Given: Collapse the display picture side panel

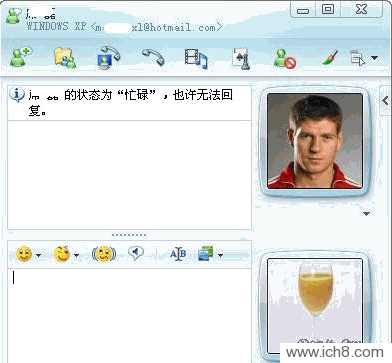Looking at the screenshot, I should (385, 100).
